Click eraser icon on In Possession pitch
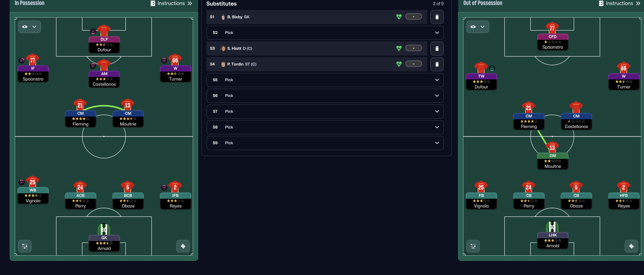The width and height of the screenshot is (644, 275). [183, 246]
